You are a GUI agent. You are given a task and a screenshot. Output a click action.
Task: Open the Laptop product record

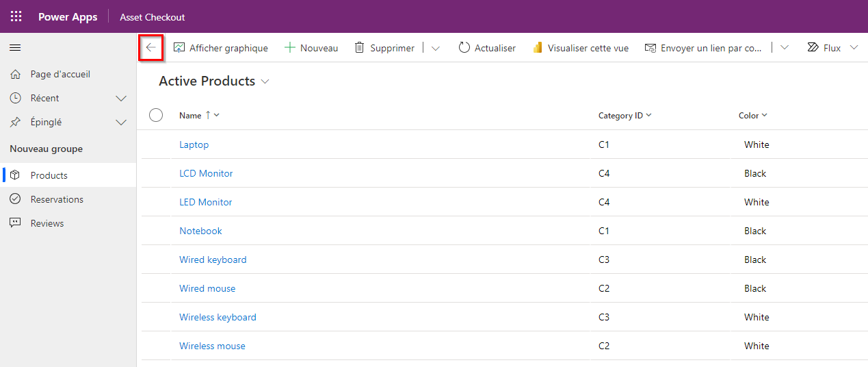pos(194,144)
